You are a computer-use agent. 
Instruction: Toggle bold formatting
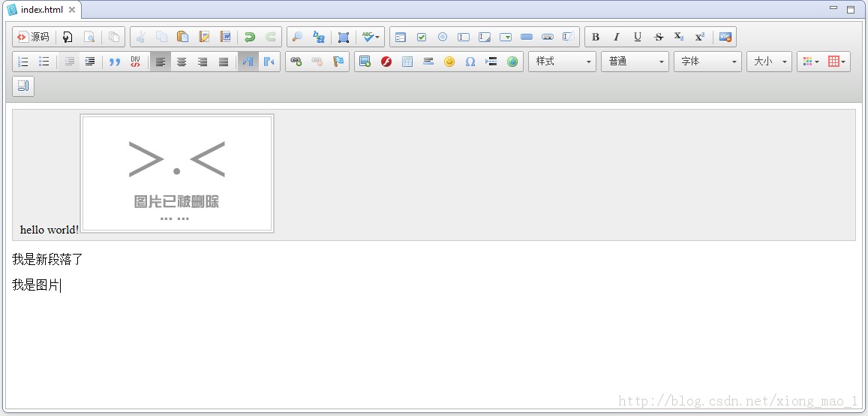point(596,37)
